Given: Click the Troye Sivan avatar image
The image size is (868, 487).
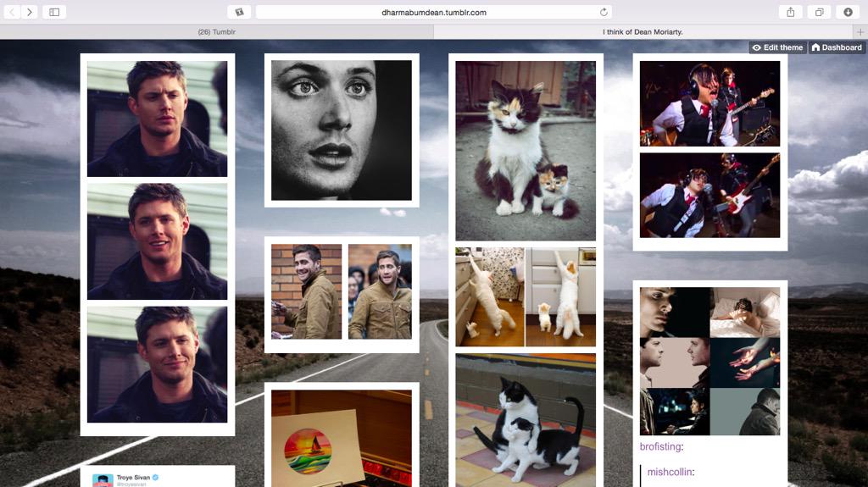Looking at the screenshot, I should tap(103, 480).
